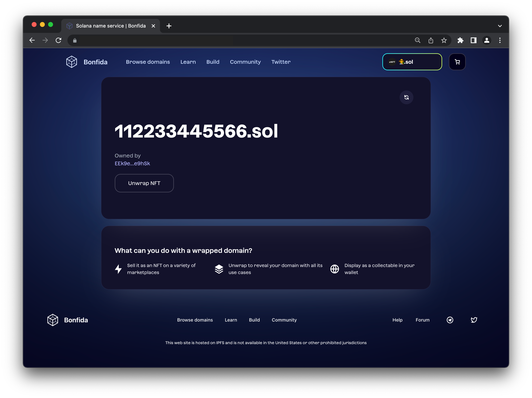Open the Telegram icon in footer

pyautogui.click(x=450, y=320)
